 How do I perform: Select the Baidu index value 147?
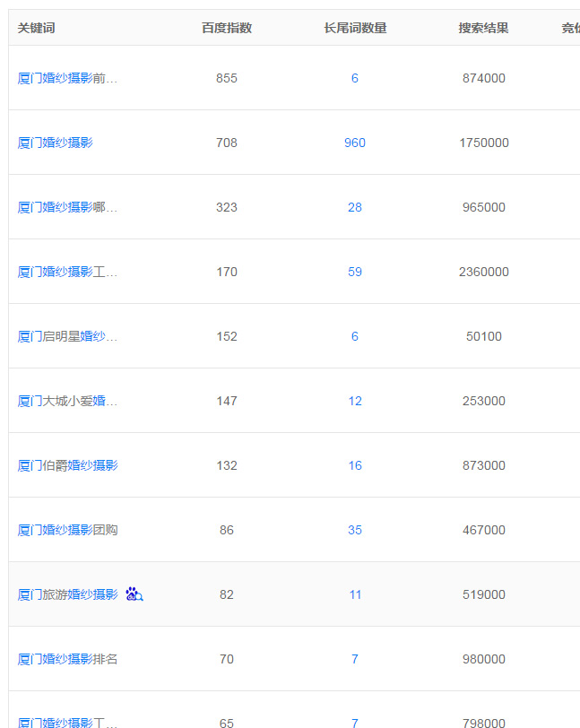coord(227,401)
